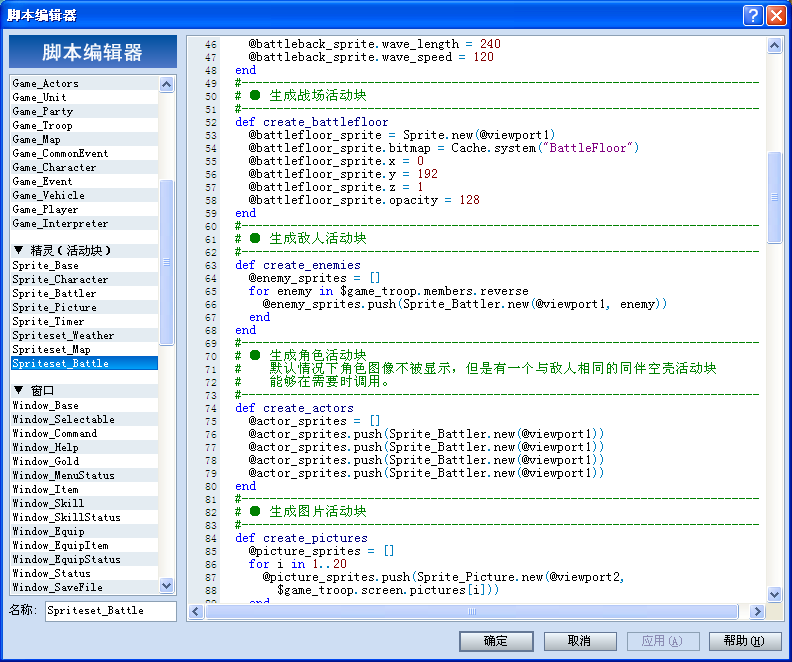The width and height of the screenshot is (792, 662).
Task: Click the 'def create_actors' code line
Action: tap(294, 408)
